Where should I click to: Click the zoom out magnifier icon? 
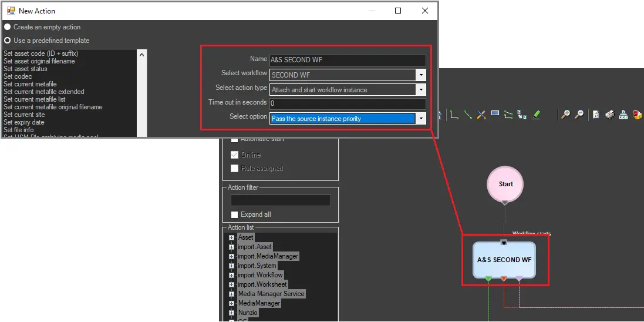coord(578,115)
